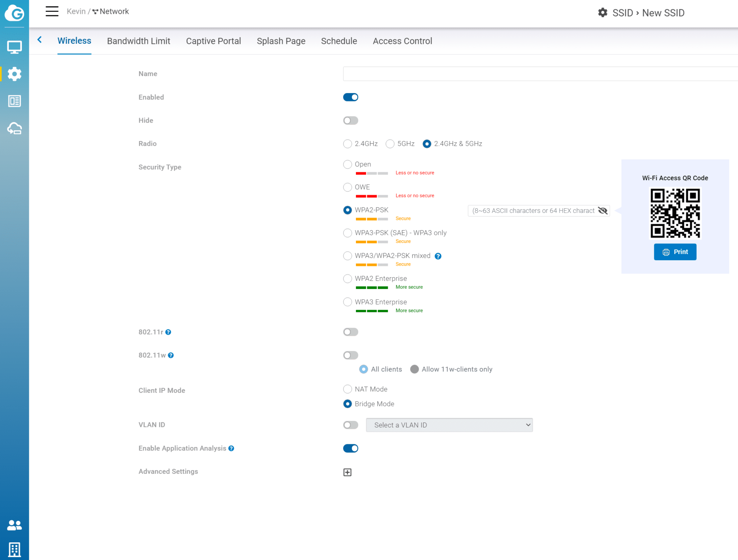This screenshot has width=738, height=560.
Task: Open the gear settings sidebar icon
Action: [15, 74]
